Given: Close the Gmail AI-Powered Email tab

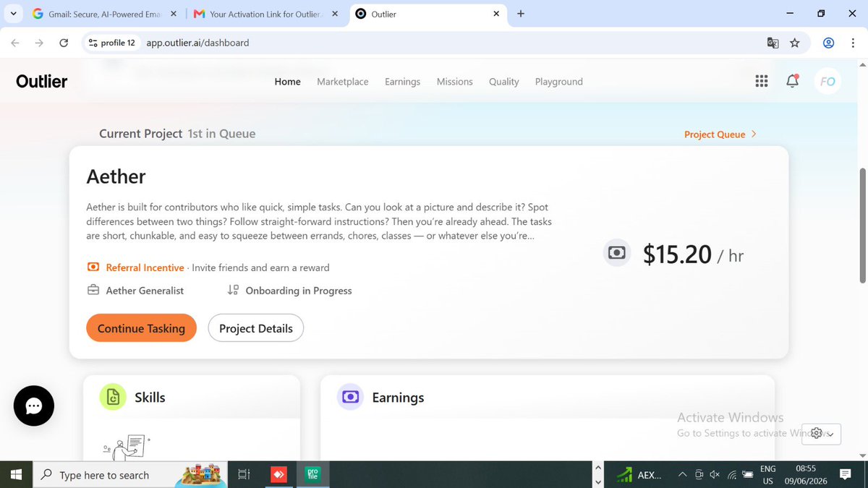Looking at the screenshot, I should pyautogui.click(x=173, y=14).
